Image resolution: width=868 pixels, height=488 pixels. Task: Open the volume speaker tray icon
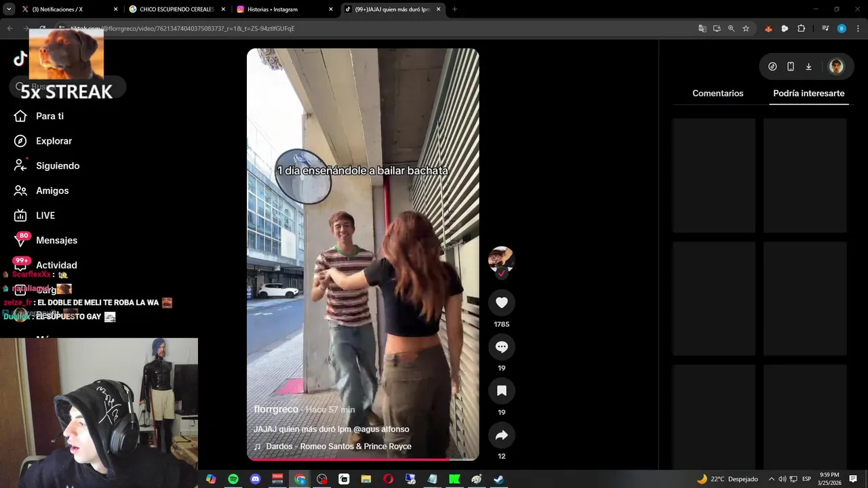pyautogui.click(x=783, y=479)
